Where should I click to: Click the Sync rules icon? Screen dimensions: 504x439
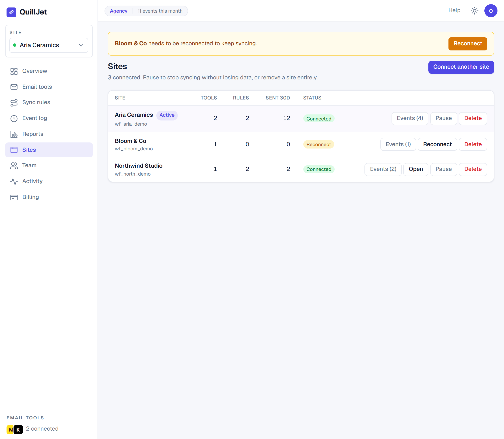14,103
